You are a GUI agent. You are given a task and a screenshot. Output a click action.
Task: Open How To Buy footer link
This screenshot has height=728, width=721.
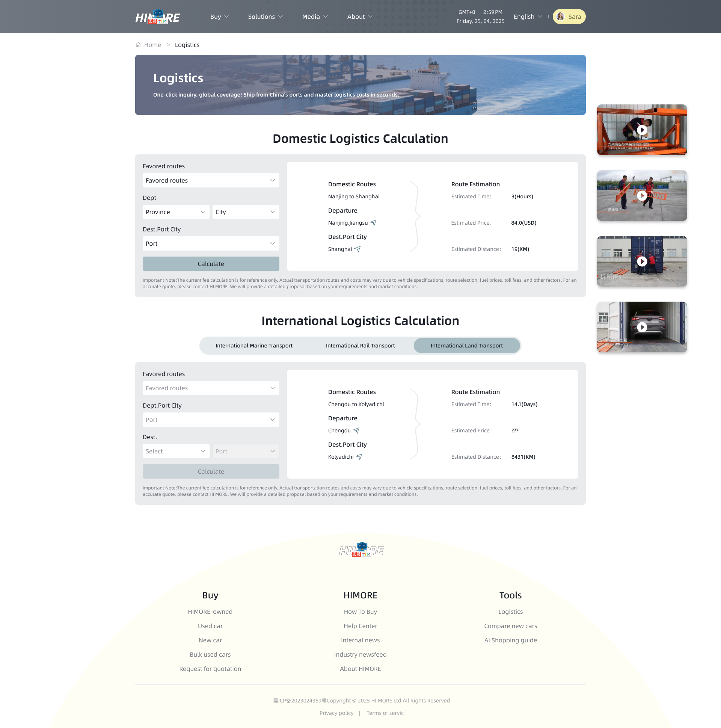(360, 612)
